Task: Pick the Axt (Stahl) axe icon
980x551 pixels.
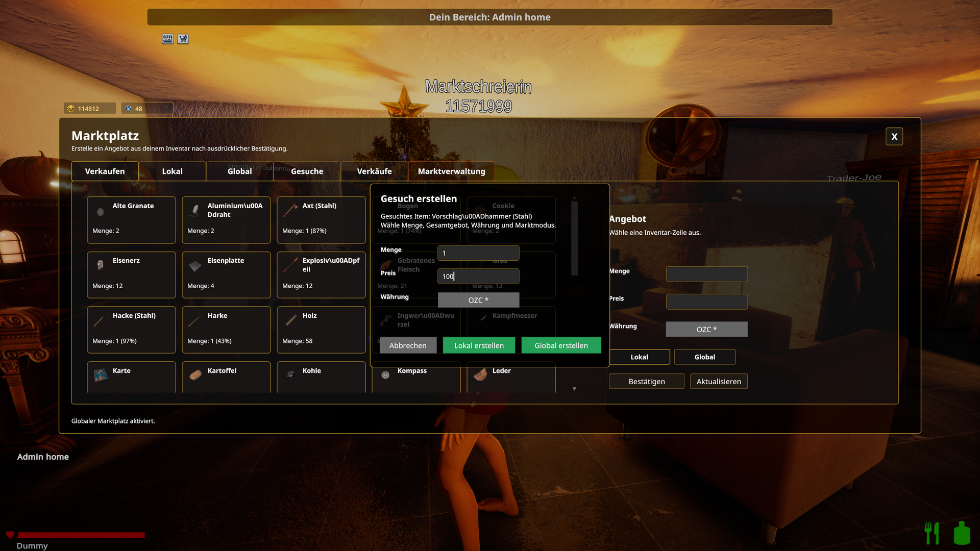Action: click(290, 210)
